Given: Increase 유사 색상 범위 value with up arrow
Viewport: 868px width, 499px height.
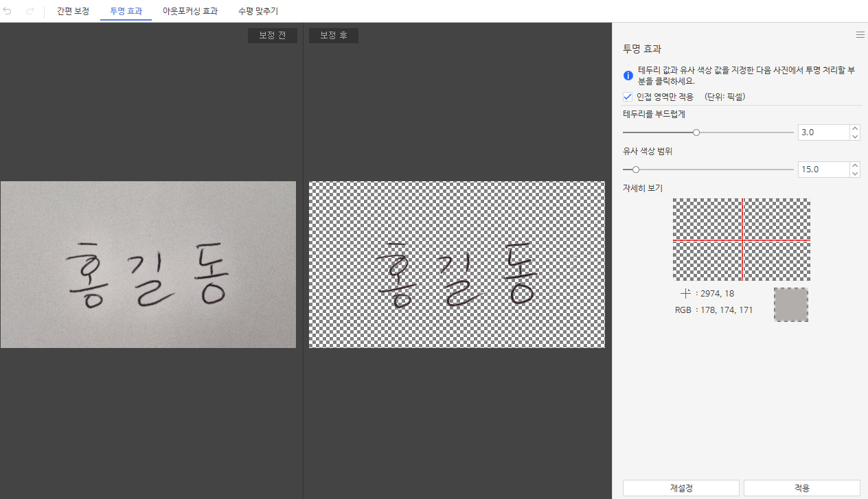Looking at the screenshot, I should pos(855,165).
